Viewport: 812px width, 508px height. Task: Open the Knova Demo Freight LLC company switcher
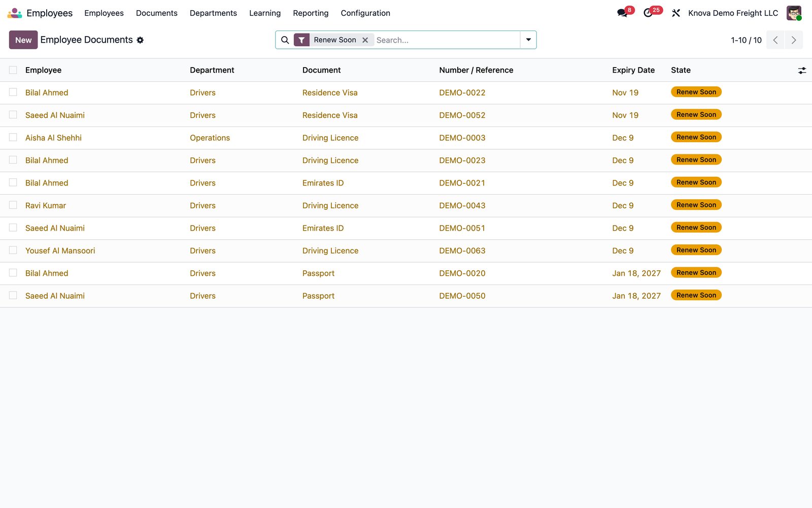tap(733, 13)
